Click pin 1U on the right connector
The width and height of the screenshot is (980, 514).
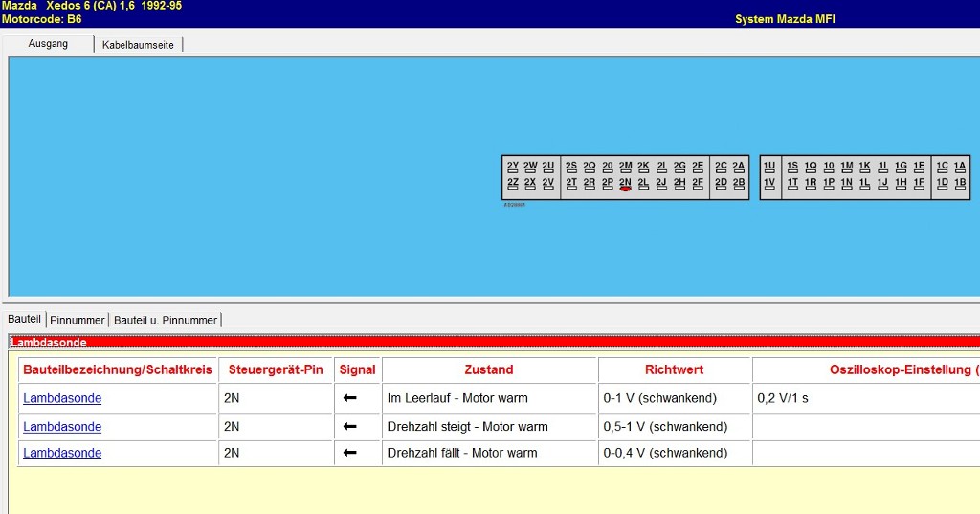tap(769, 166)
